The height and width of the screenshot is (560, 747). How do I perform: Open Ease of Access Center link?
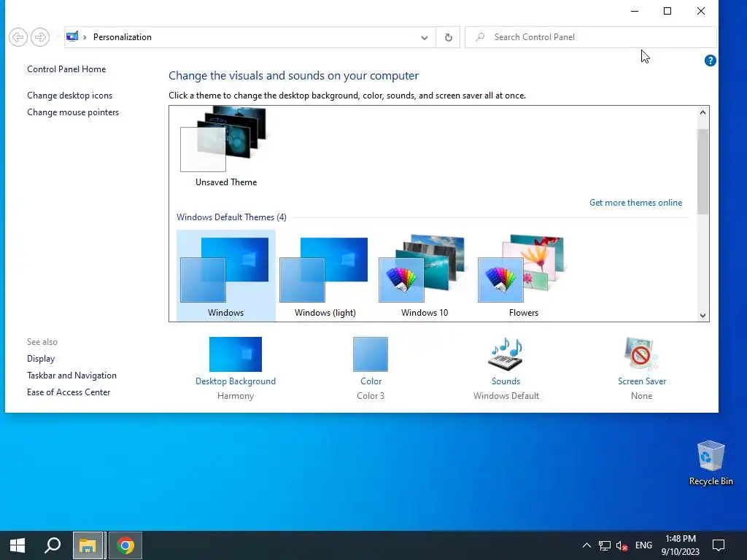pos(69,392)
